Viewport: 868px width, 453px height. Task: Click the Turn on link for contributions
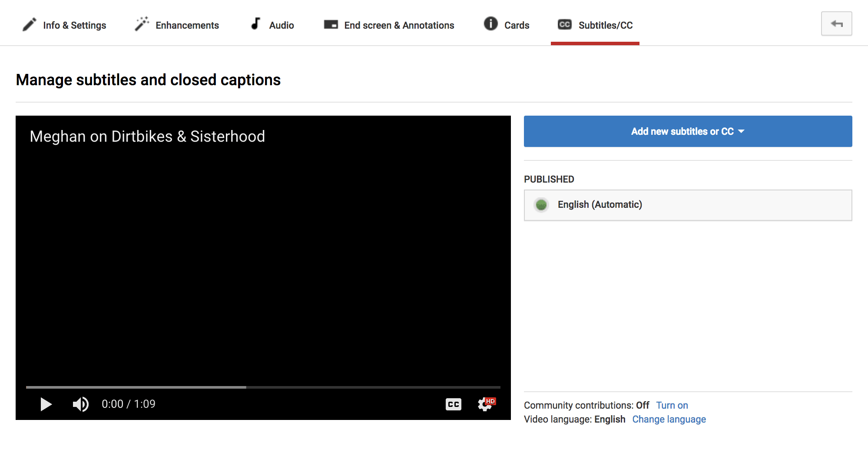(672, 405)
